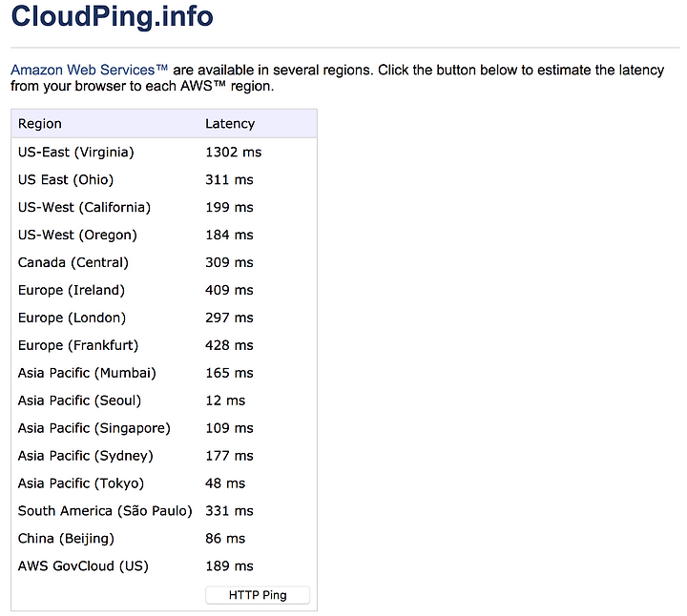The height and width of the screenshot is (616, 687).
Task: Select the Canada (Central) row
Action: tap(164, 262)
